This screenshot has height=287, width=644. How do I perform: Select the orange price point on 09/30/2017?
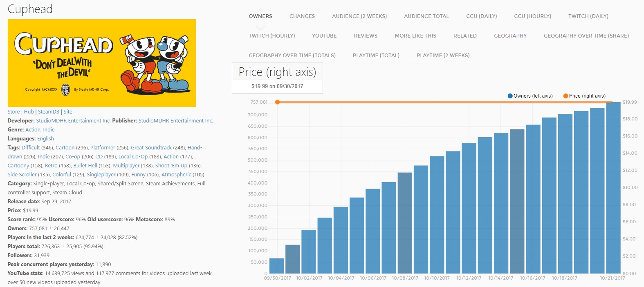(278, 102)
